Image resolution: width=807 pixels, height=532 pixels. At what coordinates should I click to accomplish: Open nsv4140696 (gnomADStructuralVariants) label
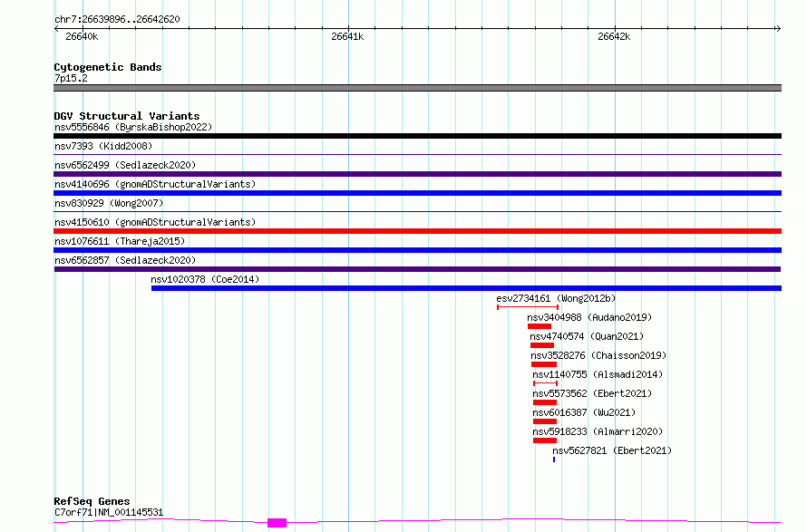[155, 184]
